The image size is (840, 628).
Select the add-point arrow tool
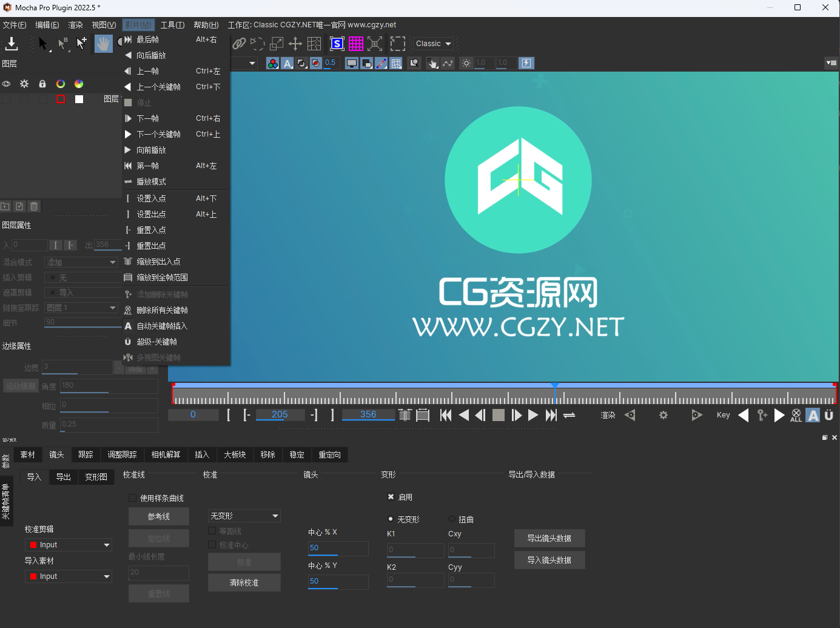coord(81,44)
